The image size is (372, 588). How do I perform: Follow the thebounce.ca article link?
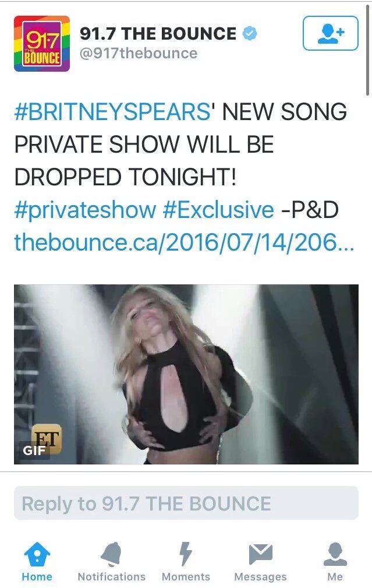tap(184, 242)
